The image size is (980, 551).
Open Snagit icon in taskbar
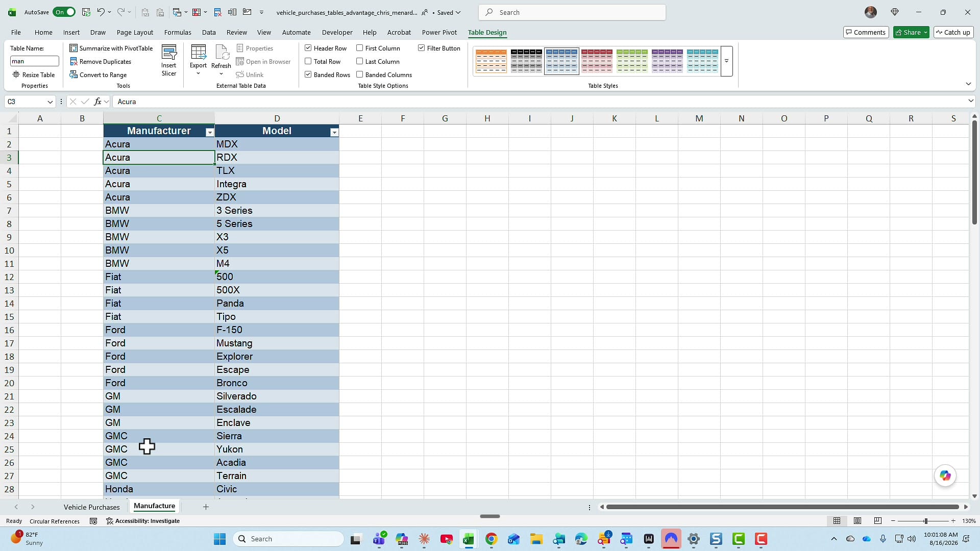[x=716, y=539]
